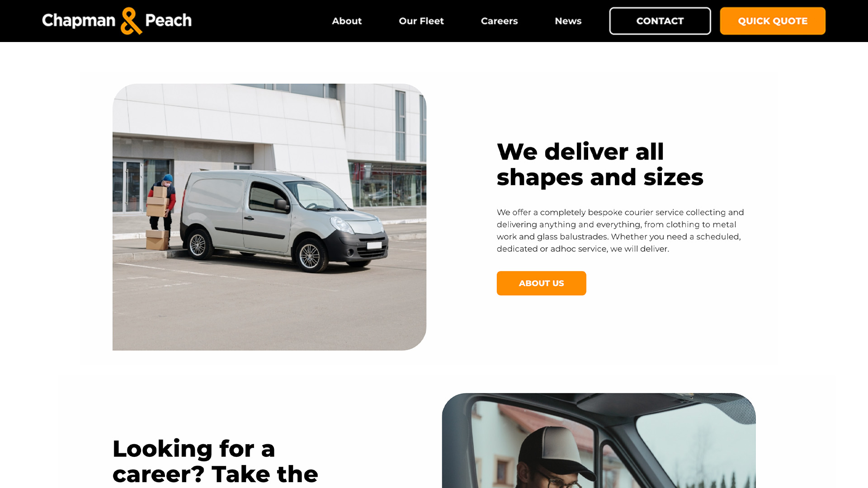Click the word 'Peach' in the logo
The image size is (868, 488).
pos(168,20)
